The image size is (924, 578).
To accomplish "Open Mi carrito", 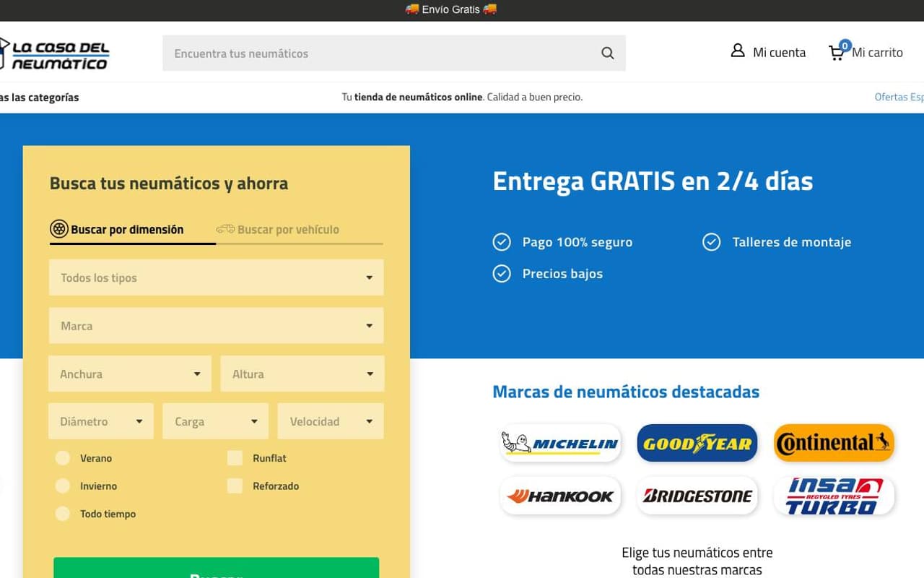I will (877, 52).
